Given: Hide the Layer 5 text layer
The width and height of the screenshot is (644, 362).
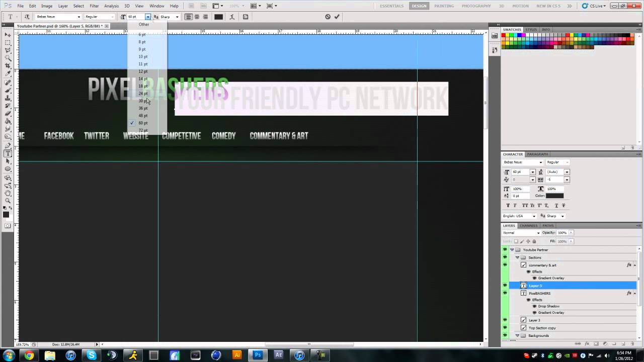Looking at the screenshot, I should coord(505,286).
